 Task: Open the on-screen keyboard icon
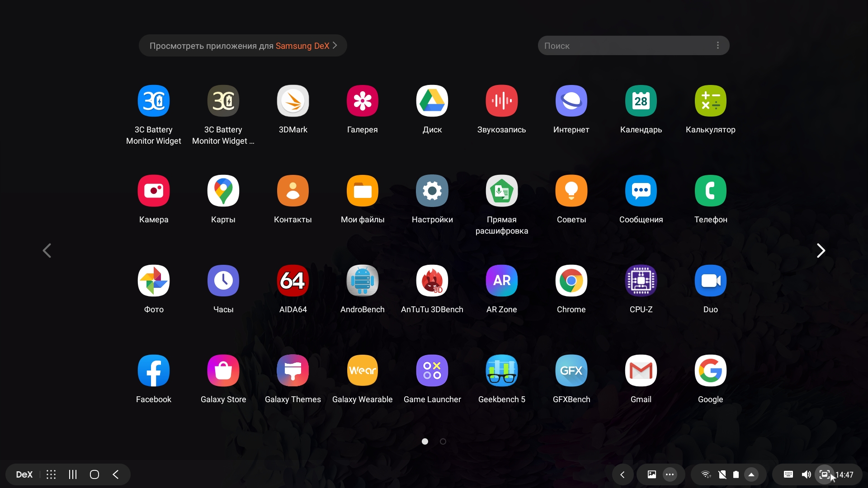click(788, 474)
